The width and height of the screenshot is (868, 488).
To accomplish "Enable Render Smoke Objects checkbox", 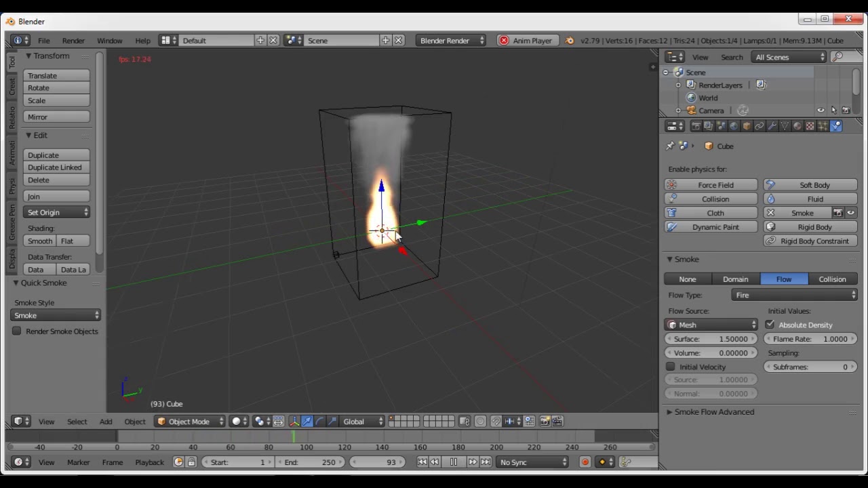I will 17,331.
